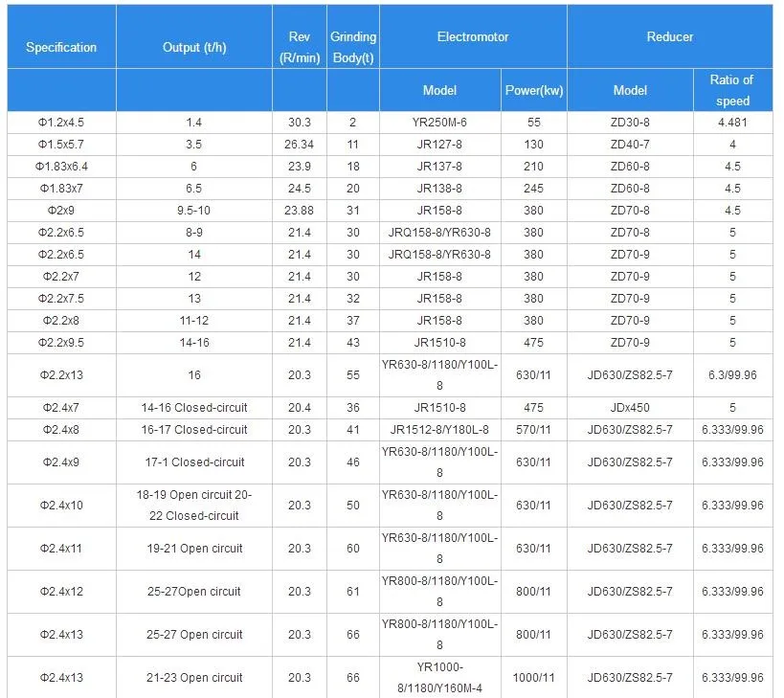Click motor model JR137-8
This screenshot has height=698, width=784.
click(x=439, y=167)
